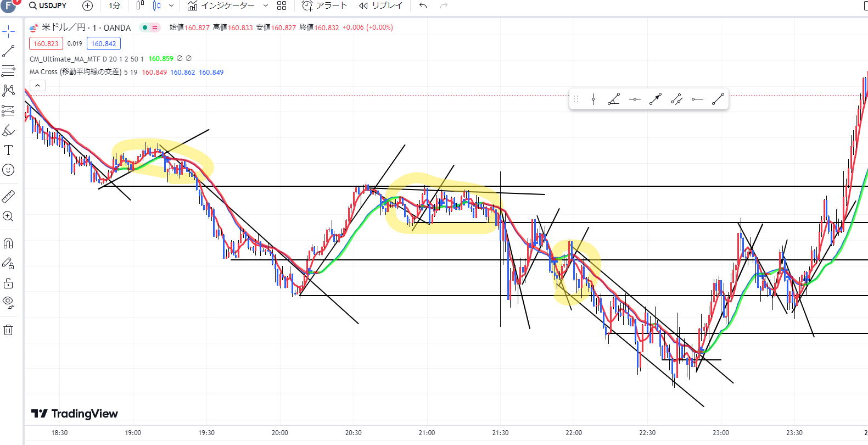
Task: Pick the trend angle drawing tool
Action: click(614, 99)
